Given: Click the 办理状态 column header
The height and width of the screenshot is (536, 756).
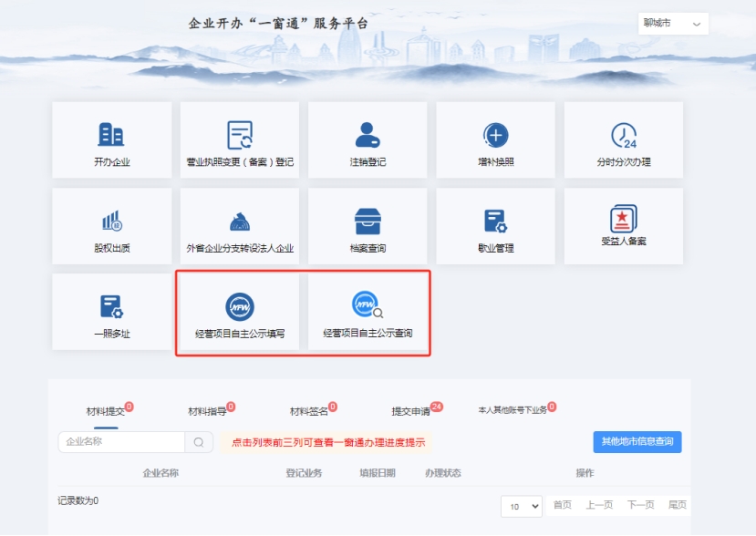Looking at the screenshot, I should coord(443,473).
